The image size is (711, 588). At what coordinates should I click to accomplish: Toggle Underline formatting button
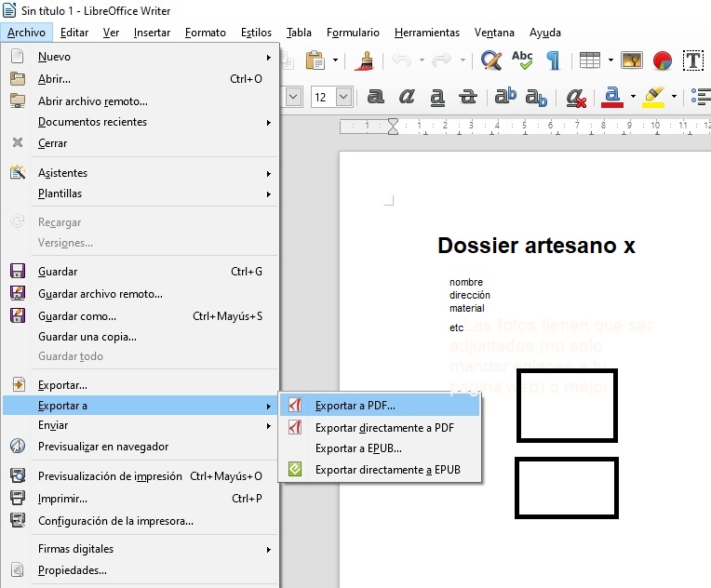coord(437,97)
